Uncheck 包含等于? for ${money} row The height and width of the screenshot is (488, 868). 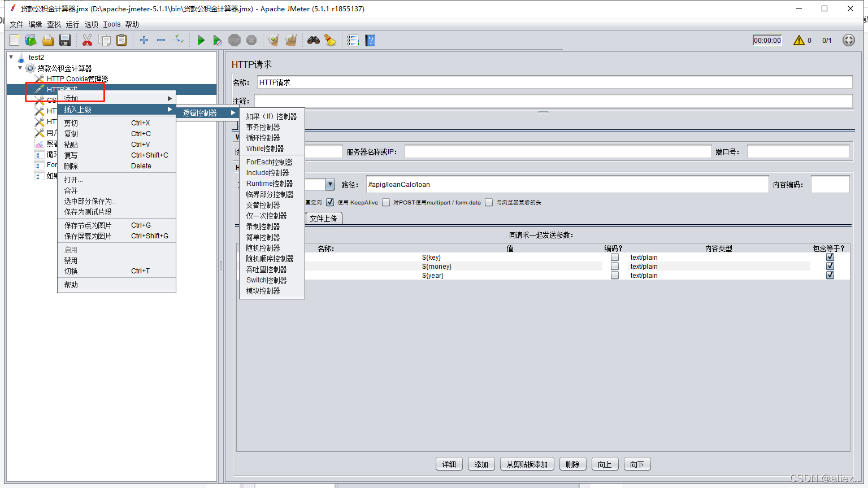(830, 266)
